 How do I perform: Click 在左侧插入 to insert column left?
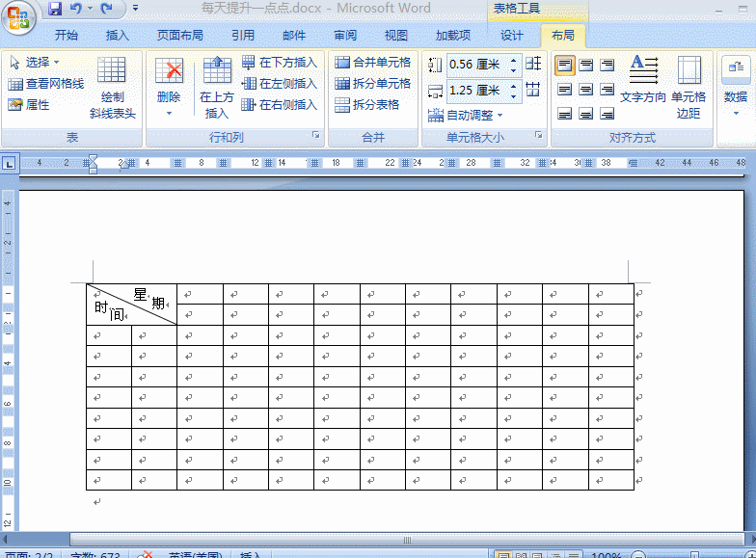coord(280,83)
